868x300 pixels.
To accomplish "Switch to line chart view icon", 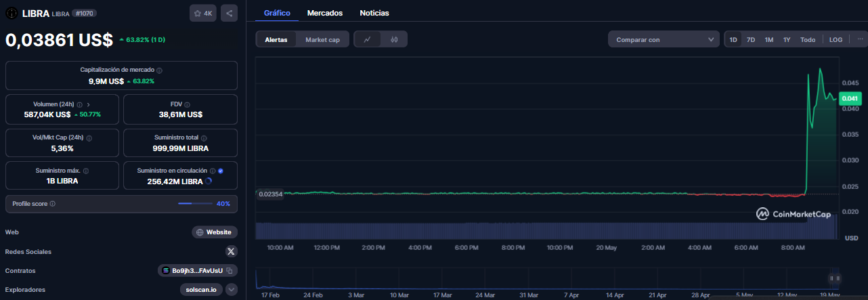I will pyautogui.click(x=368, y=40).
